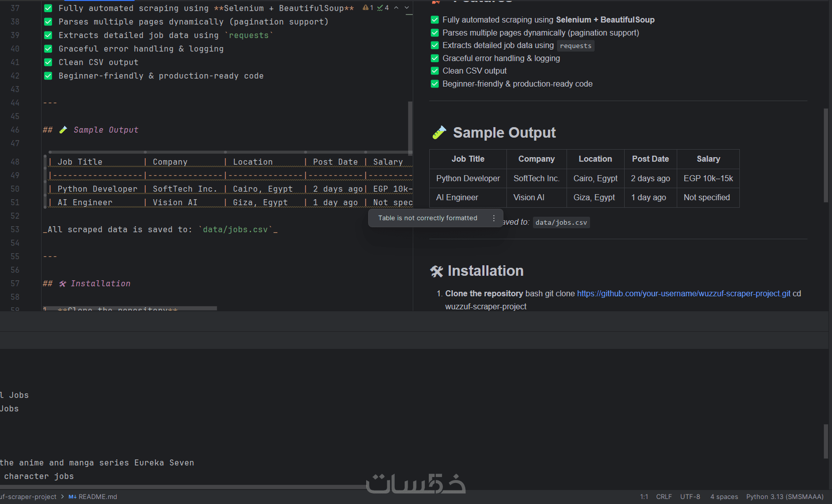This screenshot has width=832, height=504.
Task: Click editor line 'Graceful error handling & logging'
Action: (x=141, y=49)
